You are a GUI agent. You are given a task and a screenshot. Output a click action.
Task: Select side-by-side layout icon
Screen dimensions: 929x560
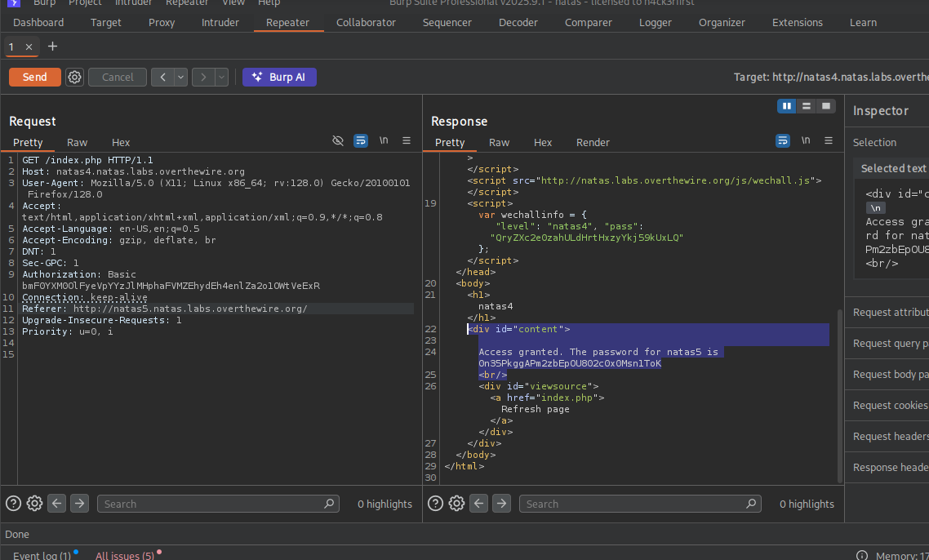click(787, 106)
